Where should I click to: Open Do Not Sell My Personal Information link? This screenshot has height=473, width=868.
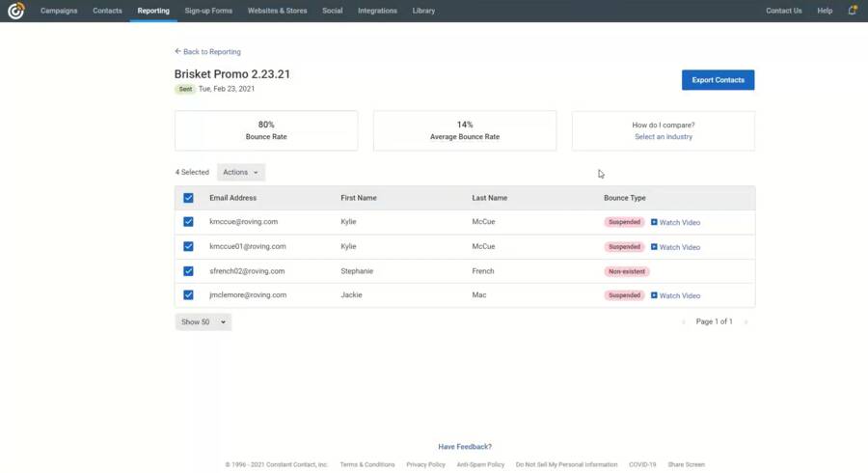pyautogui.click(x=566, y=464)
